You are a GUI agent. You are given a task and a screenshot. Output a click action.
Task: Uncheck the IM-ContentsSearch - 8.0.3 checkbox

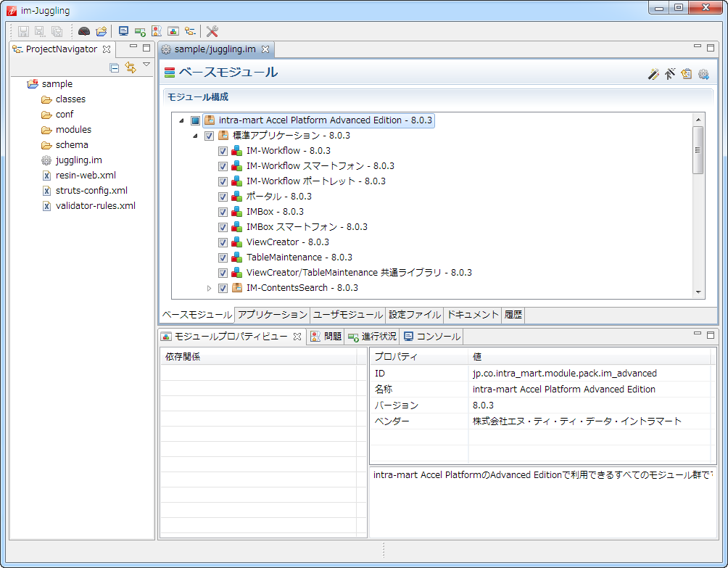223,289
